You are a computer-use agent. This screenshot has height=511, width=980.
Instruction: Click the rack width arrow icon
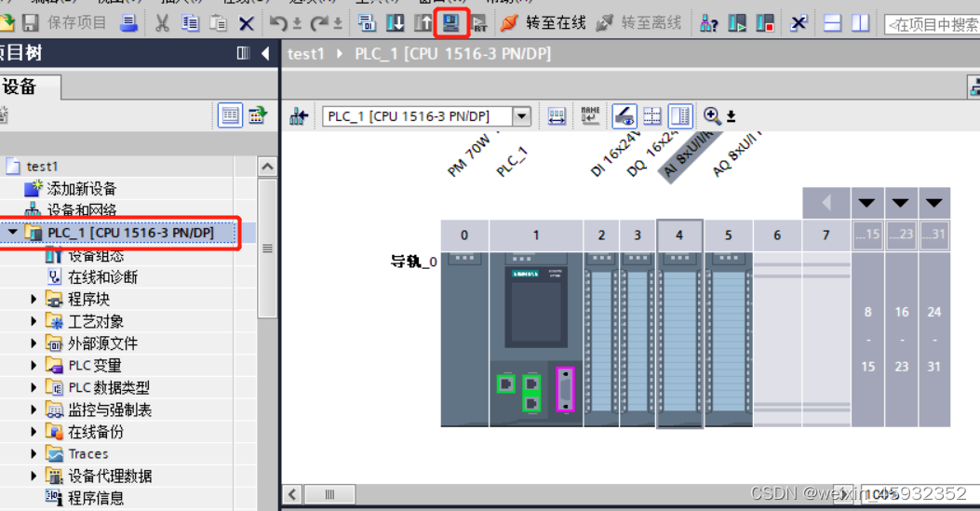pyautogui.click(x=557, y=116)
